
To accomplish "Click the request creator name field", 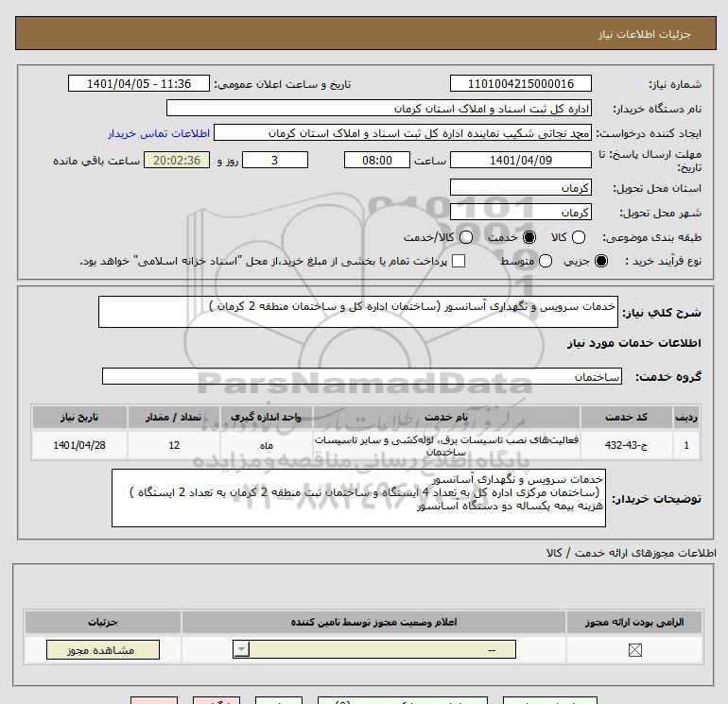I will coord(403,132).
